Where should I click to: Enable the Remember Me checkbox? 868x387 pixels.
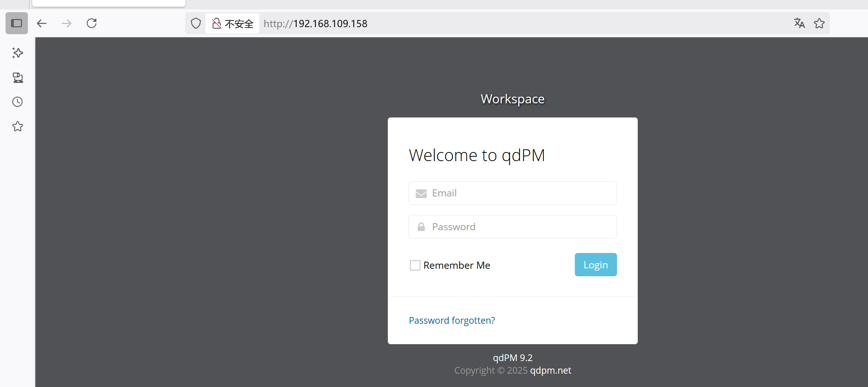(x=415, y=266)
